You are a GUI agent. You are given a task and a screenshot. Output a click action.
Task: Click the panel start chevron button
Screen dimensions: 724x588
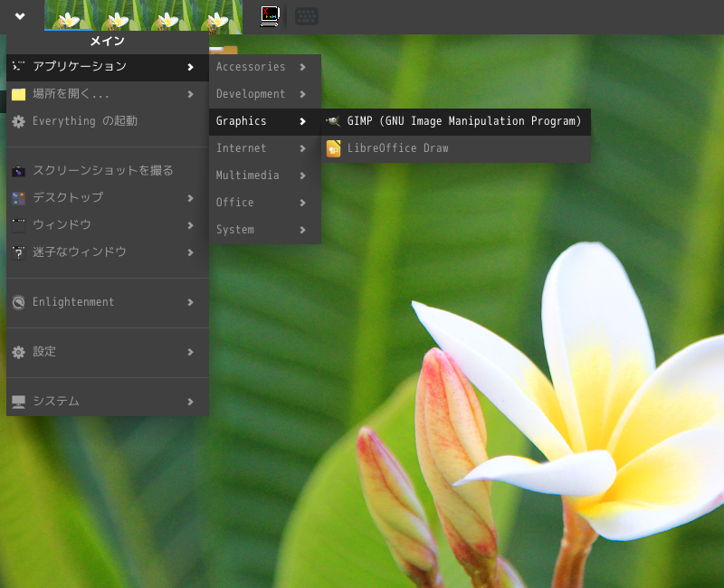coord(20,16)
